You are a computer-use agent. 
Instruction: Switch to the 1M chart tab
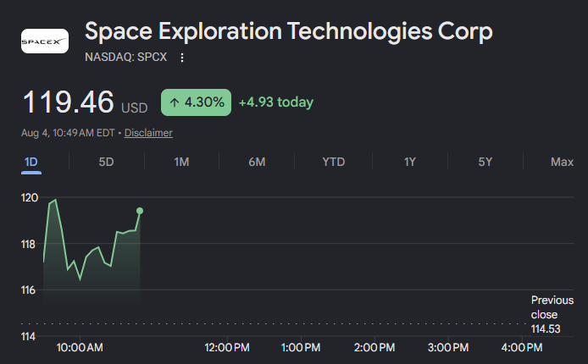coord(181,163)
